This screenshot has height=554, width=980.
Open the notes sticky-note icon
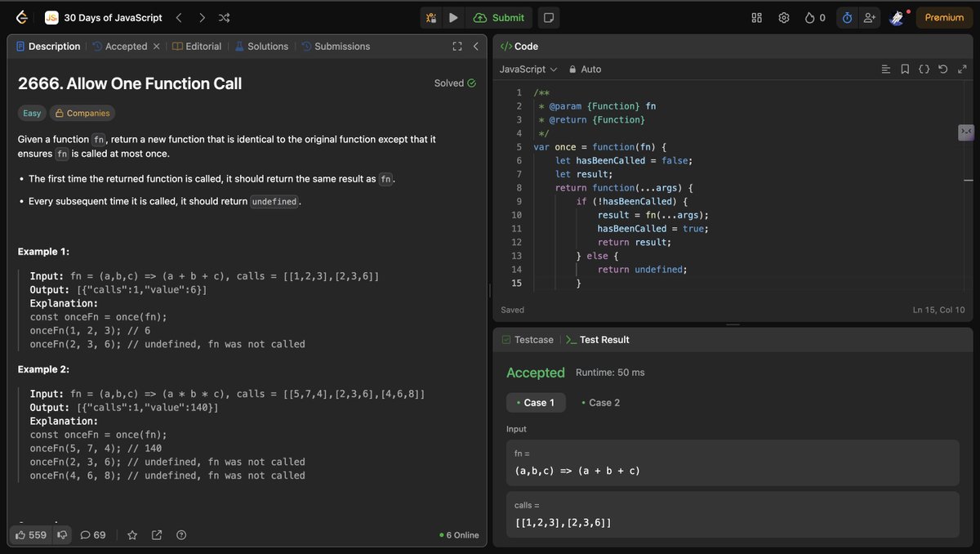tap(550, 17)
